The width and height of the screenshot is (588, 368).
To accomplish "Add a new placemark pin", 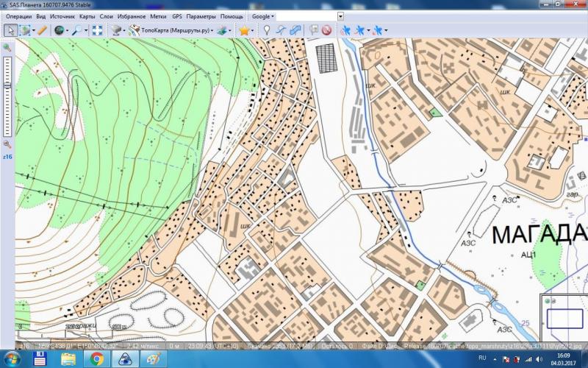I will coord(268,30).
